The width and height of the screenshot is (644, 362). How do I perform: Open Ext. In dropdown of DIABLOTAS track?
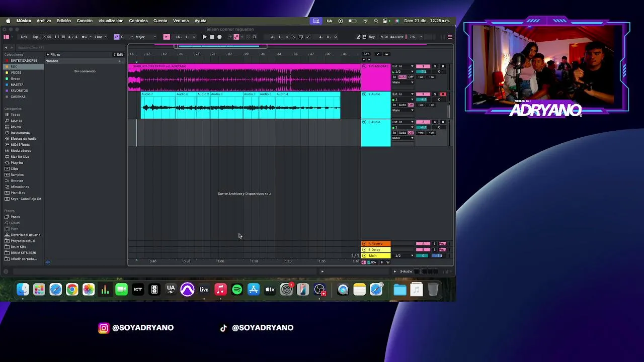pyautogui.click(x=403, y=66)
